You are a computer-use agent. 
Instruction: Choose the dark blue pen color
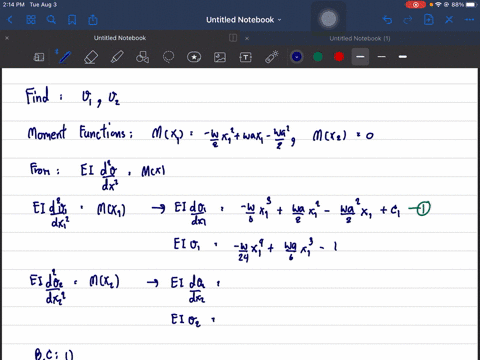[x=297, y=57]
